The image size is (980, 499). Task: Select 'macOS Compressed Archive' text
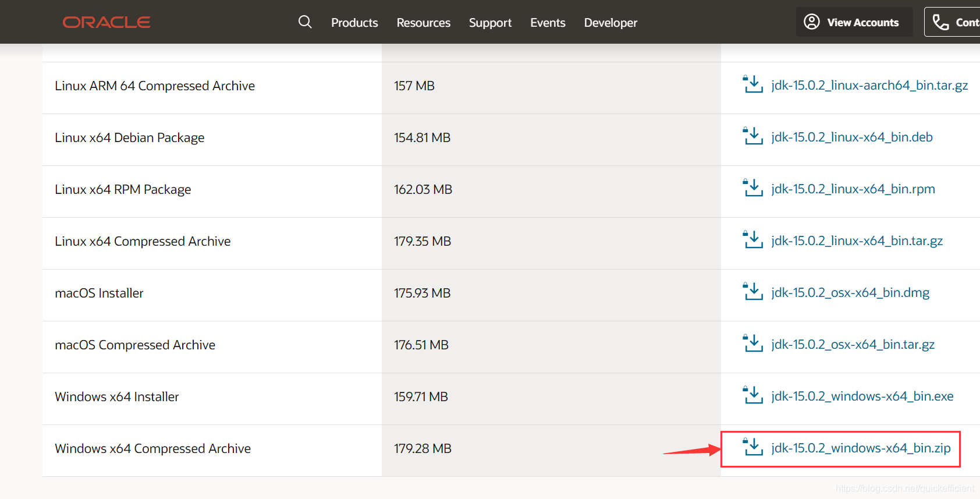(x=135, y=345)
